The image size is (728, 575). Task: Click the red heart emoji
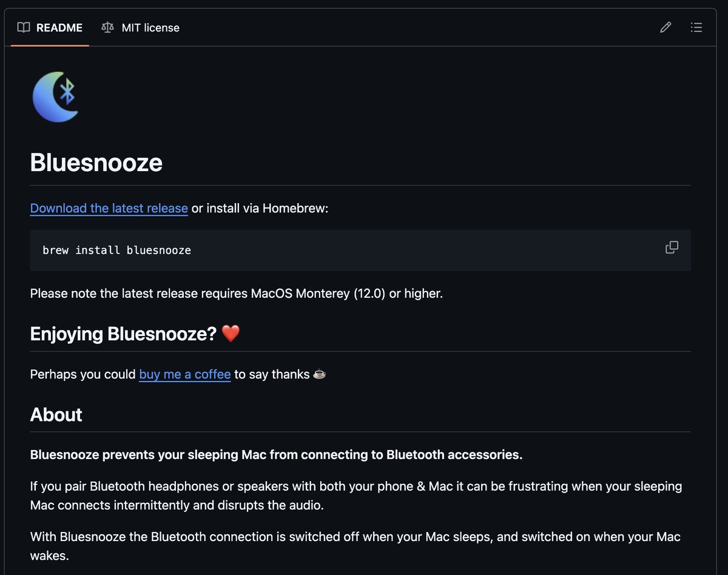pos(231,333)
